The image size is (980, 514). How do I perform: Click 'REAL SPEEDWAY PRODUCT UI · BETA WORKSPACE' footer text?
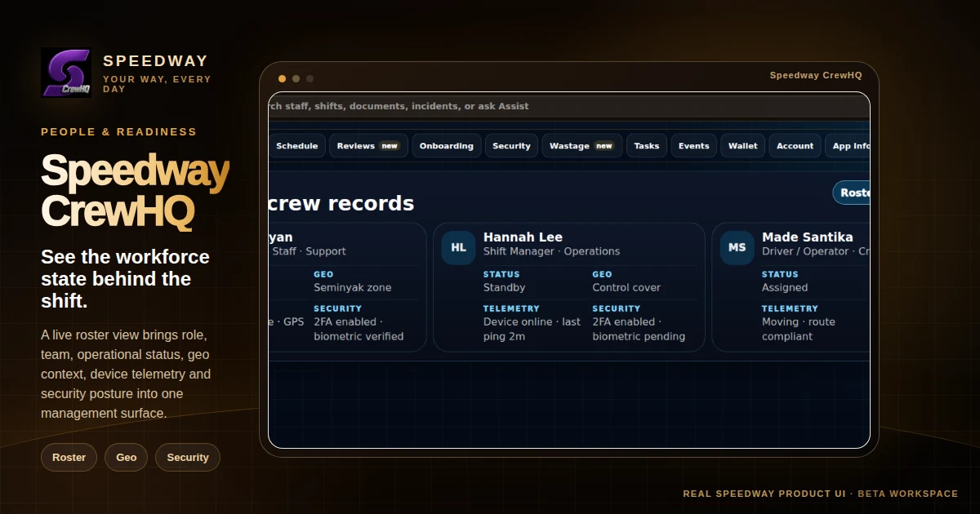coord(821,494)
